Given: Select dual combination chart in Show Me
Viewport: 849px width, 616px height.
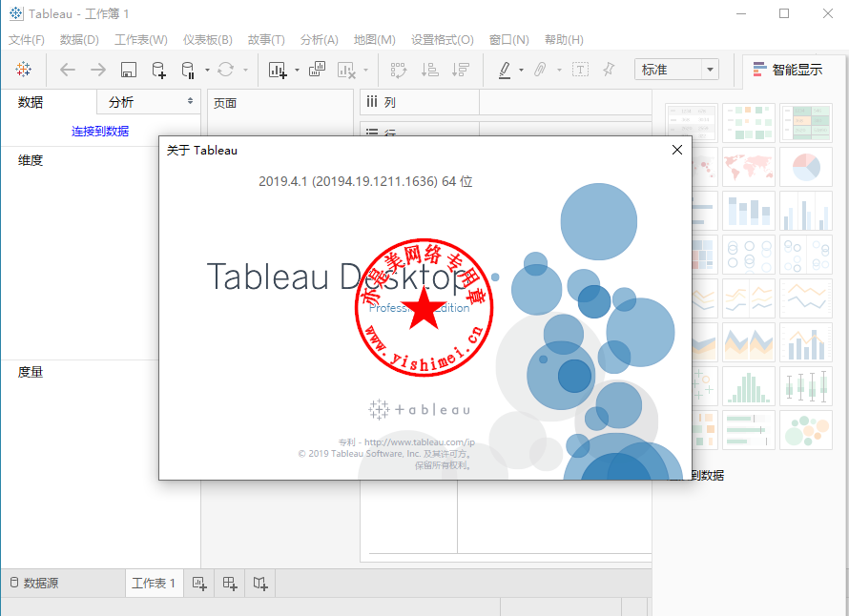Looking at the screenshot, I should click(x=806, y=342).
